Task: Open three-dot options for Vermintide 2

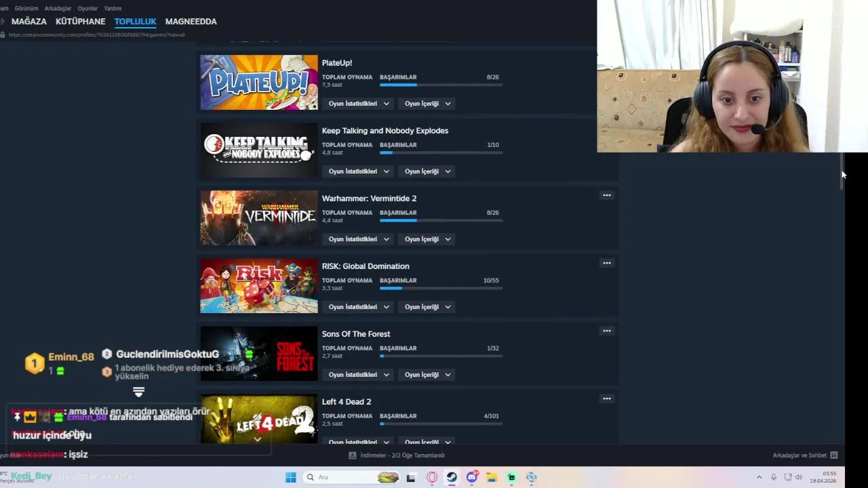Action: click(607, 195)
